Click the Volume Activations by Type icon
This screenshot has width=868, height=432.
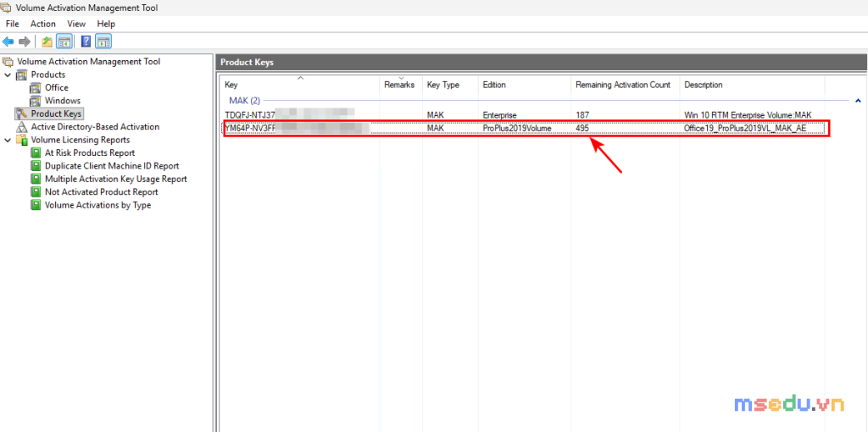(x=36, y=205)
